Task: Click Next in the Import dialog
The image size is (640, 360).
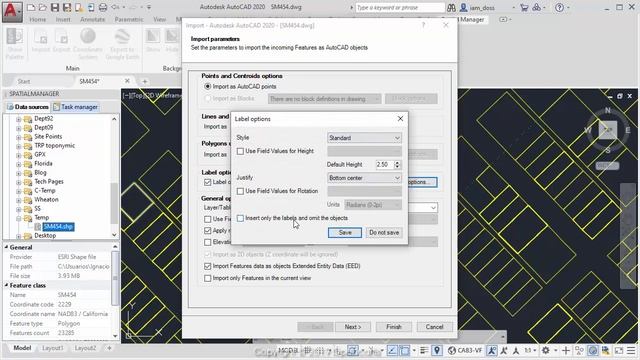Action: pos(353,327)
